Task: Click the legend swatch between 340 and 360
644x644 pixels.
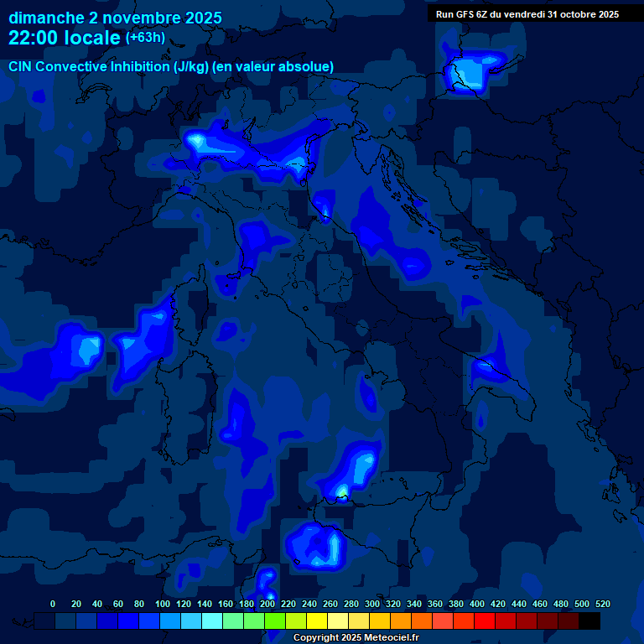Action: (x=422, y=621)
